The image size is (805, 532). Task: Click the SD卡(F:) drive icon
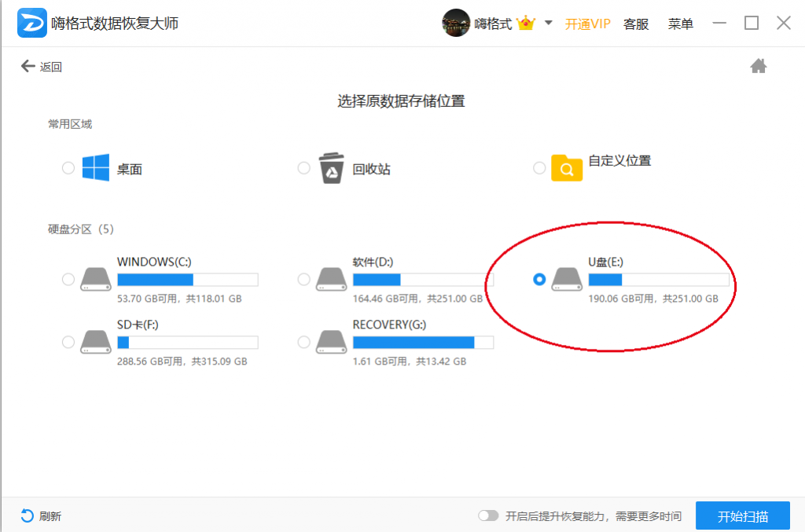[96, 342]
